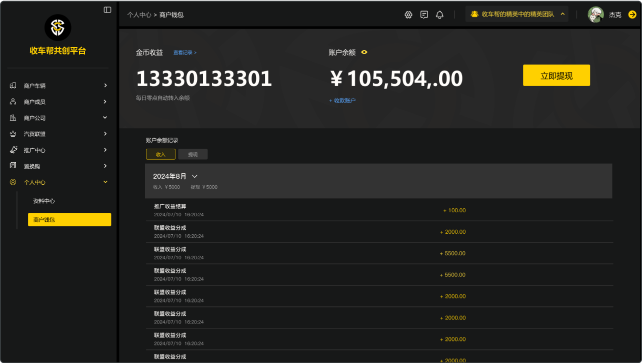Open the notification bell icon
Image resolution: width=642 pixels, height=363 pixels.
pyautogui.click(x=440, y=15)
